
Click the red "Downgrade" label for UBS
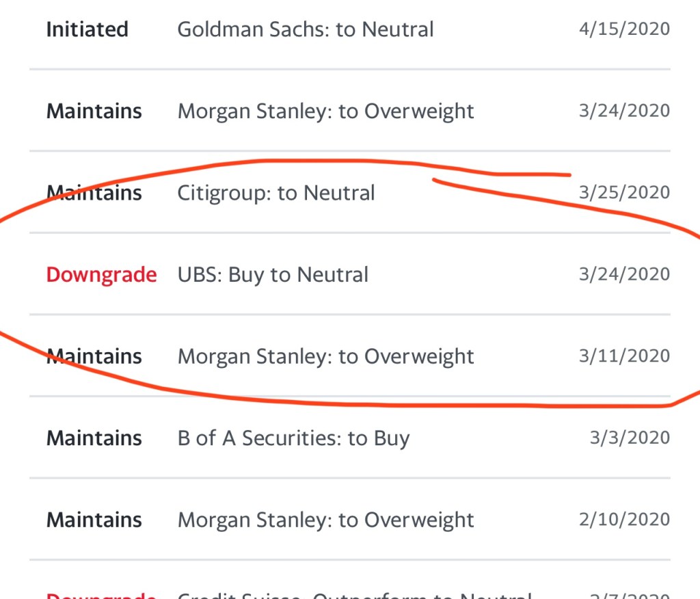coord(101,275)
